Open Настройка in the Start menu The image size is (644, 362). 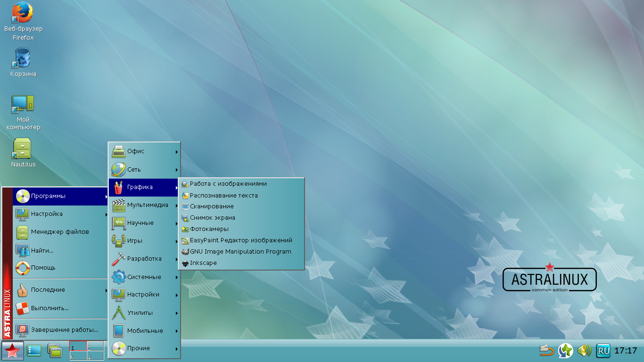coord(61,214)
